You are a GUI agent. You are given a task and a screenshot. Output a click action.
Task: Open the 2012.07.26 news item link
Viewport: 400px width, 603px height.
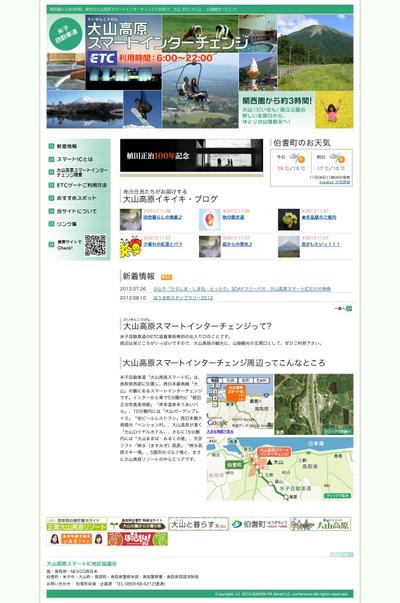tap(242, 288)
